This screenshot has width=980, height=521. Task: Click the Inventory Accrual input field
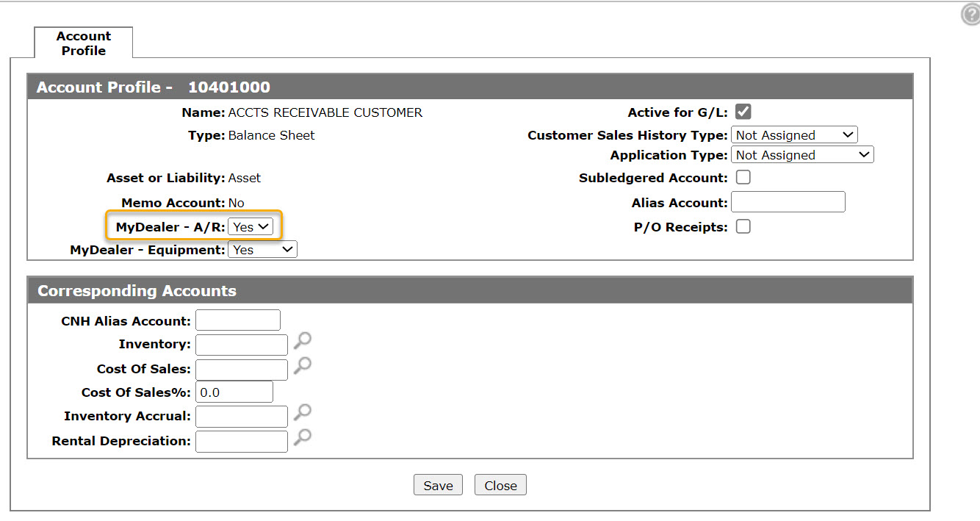[242, 417]
